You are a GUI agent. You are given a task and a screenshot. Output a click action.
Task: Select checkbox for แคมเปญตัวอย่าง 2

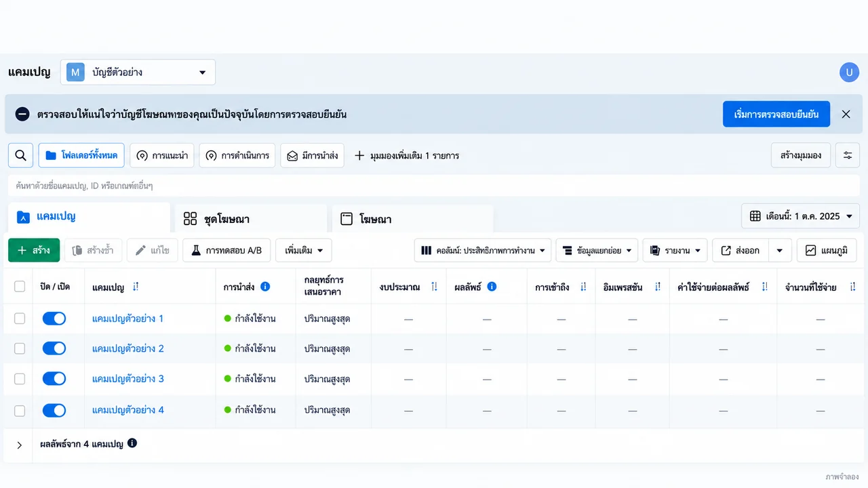[x=20, y=348]
